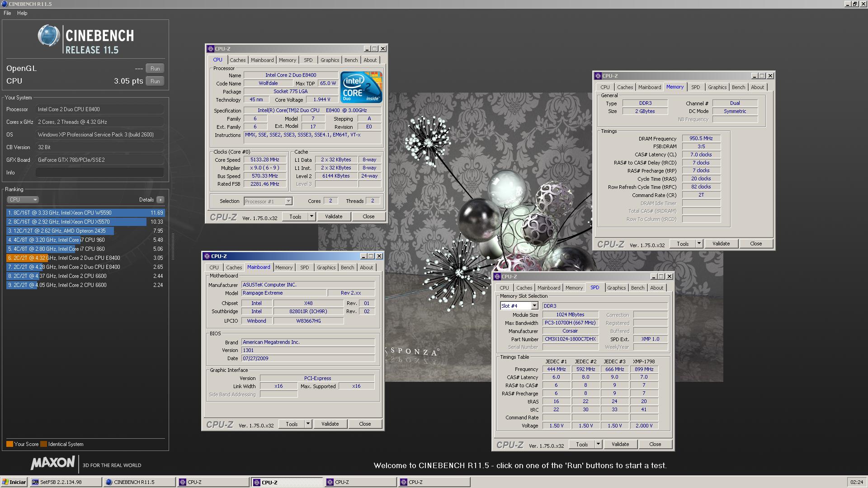The width and height of the screenshot is (868, 488).
Task: Click the Rampage Extreme model field
Action: [283, 293]
